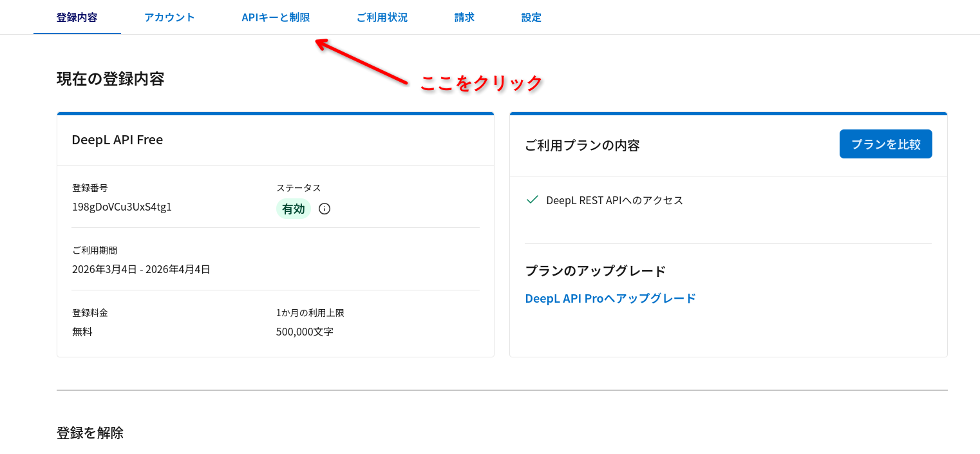Open the DeepL API Proへアップグレード link
The height and width of the screenshot is (454, 980).
coord(610,298)
